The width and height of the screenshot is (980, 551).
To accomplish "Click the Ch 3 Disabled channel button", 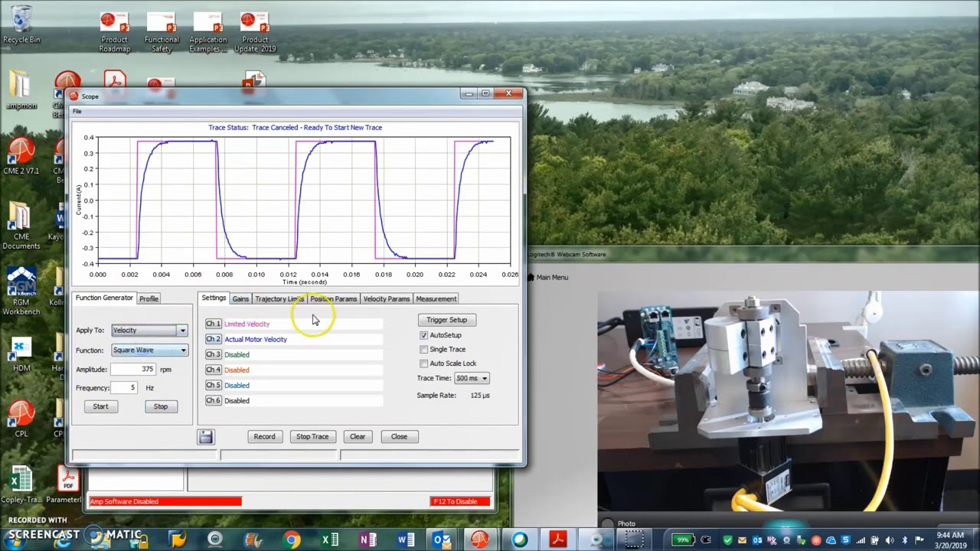I will (213, 355).
